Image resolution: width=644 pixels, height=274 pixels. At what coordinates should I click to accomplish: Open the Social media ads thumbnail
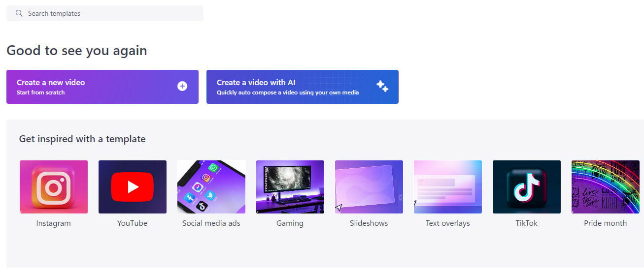point(211,187)
